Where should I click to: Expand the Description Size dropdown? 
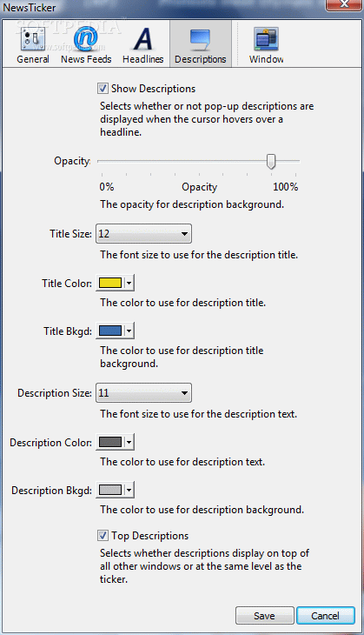point(143,393)
